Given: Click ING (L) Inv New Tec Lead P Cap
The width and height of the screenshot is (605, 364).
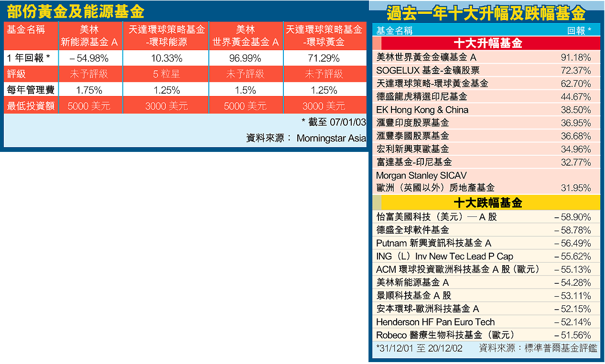Looking at the screenshot, I should [444, 257].
